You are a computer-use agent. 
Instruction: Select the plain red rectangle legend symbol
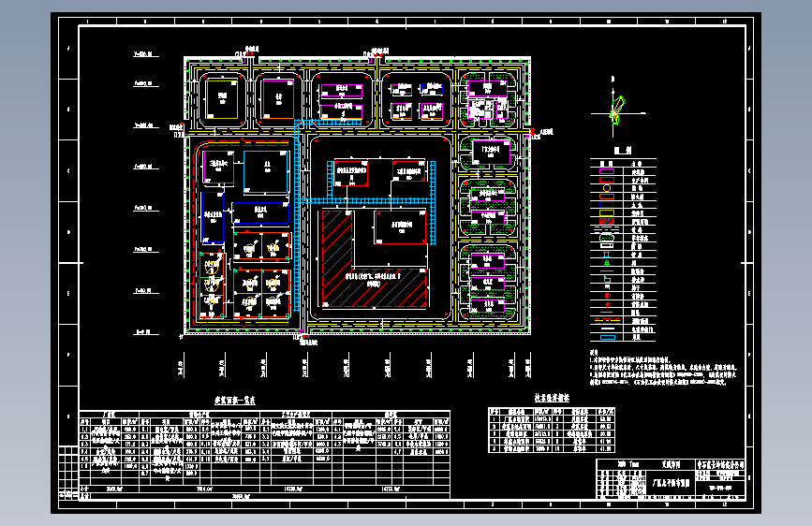coord(607,180)
